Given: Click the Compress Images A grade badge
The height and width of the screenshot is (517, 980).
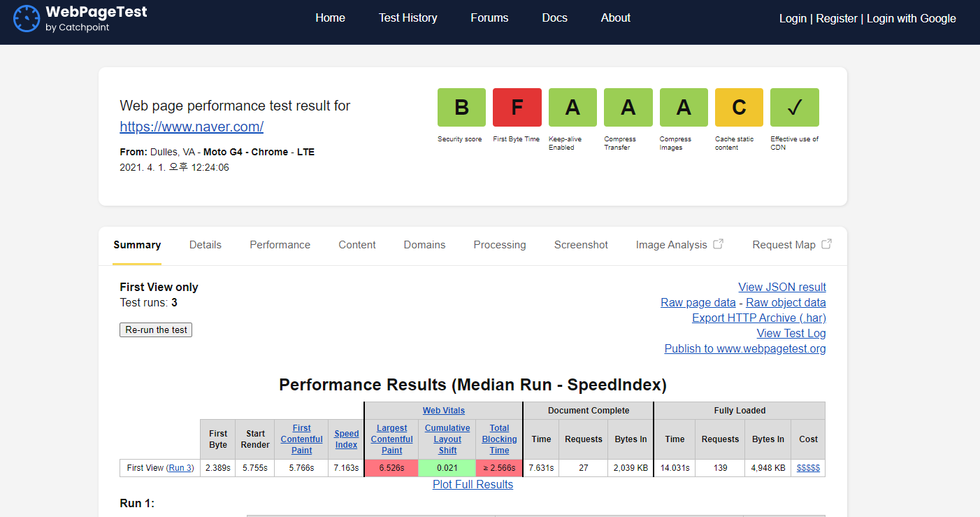Looking at the screenshot, I should pyautogui.click(x=684, y=107).
